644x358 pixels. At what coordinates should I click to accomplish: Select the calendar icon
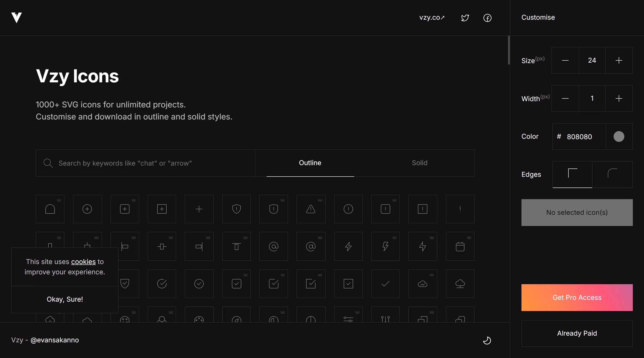tap(460, 246)
